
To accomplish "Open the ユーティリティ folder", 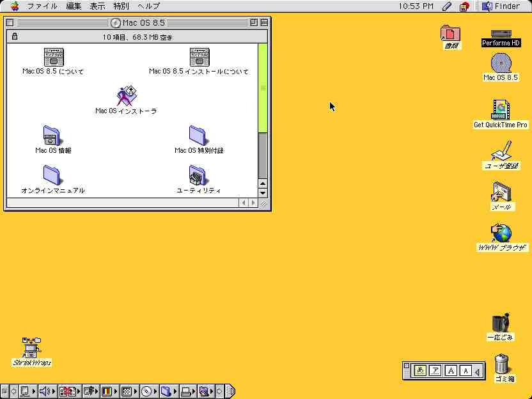I will coord(198,175).
